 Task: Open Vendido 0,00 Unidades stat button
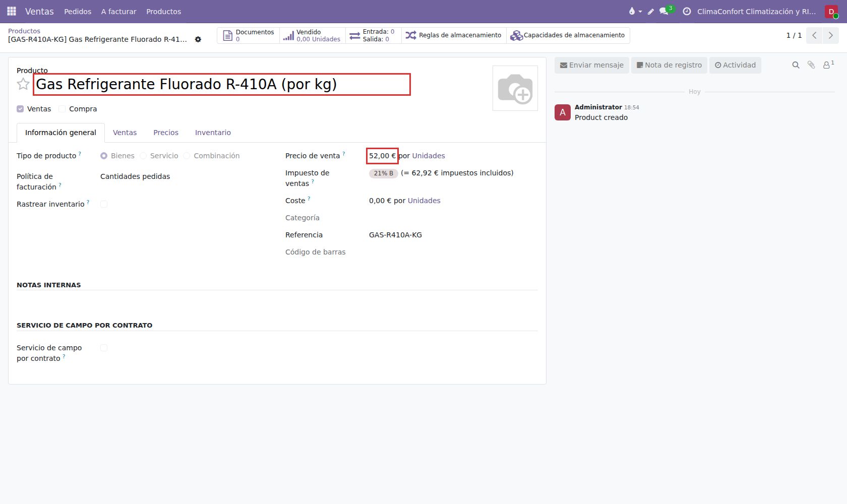tap(313, 35)
